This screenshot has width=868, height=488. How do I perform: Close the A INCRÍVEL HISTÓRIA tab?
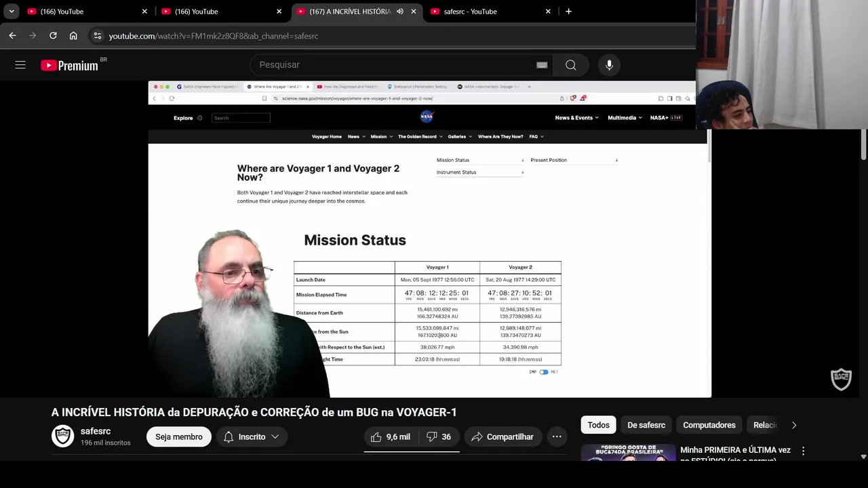414,12
